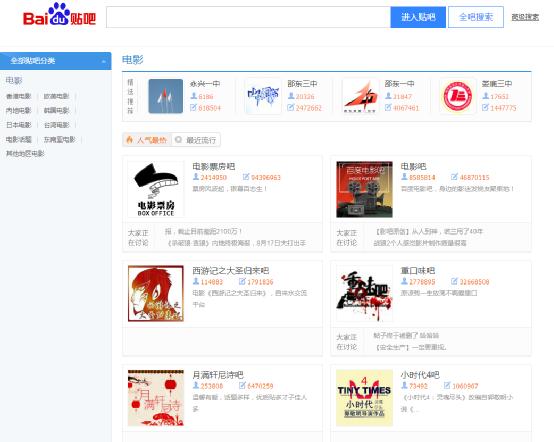The height and width of the screenshot is (442, 554).
Task: Focus the Tieba search input box
Action: 248,17
